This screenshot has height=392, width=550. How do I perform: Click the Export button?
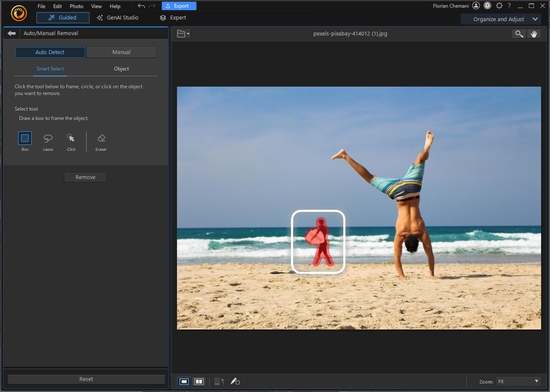pos(179,6)
